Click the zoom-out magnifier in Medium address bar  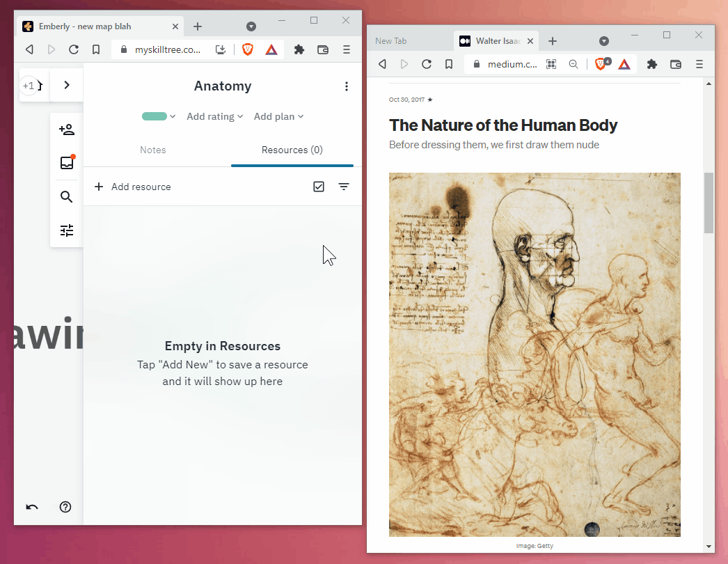click(x=573, y=64)
